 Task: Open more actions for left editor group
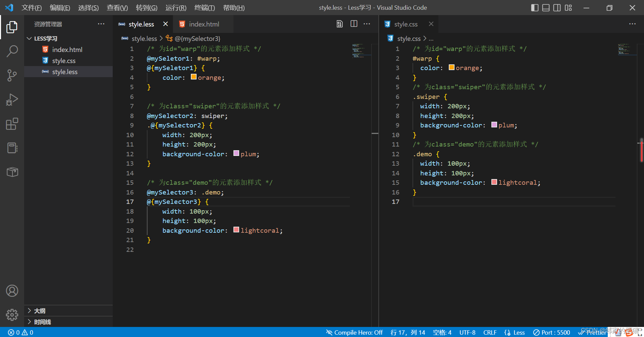point(367,24)
